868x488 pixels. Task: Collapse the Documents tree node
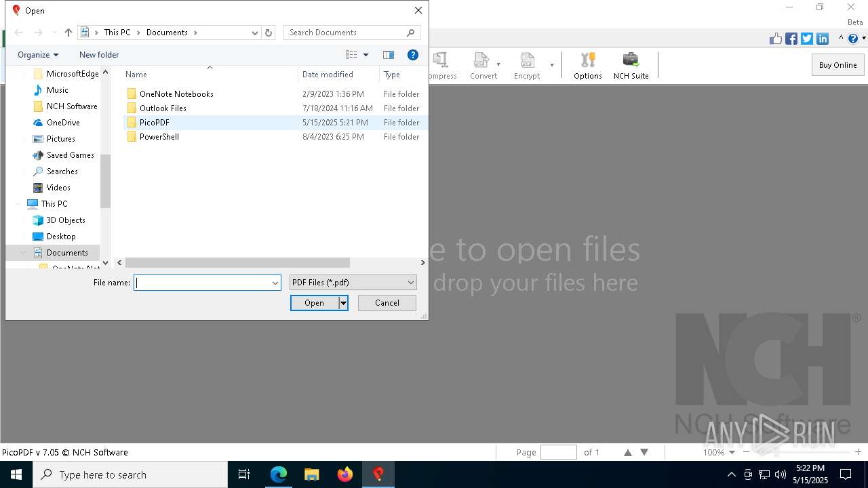tap(24, 253)
